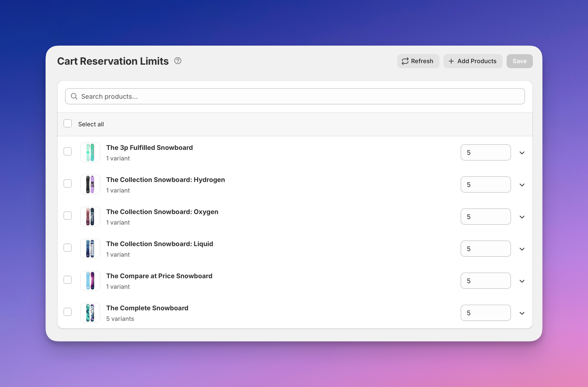Tick the 3p Fulfilled Snowboard checkbox
The height and width of the screenshot is (387, 588).
[x=68, y=151]
